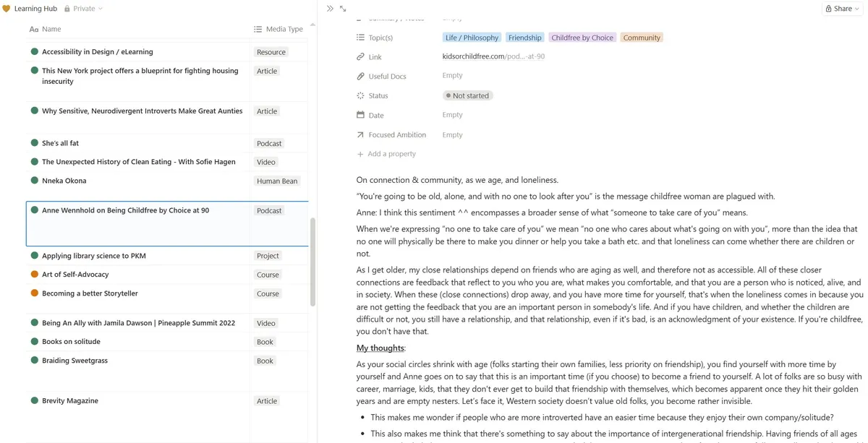This screenshot has height=443, width=868.
Task: Click the Useful Docs property label
Action: click(x=388, y=76)
